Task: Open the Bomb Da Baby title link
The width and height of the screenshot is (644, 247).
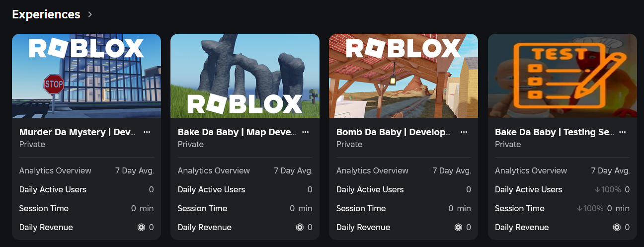Action: [394, 132]
